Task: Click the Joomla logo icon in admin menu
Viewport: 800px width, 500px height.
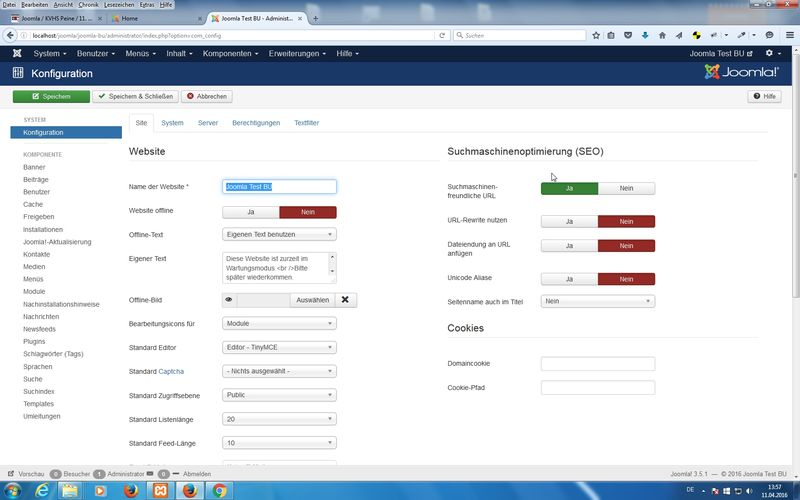Action: pyautogui.click(x=17, y=53)
